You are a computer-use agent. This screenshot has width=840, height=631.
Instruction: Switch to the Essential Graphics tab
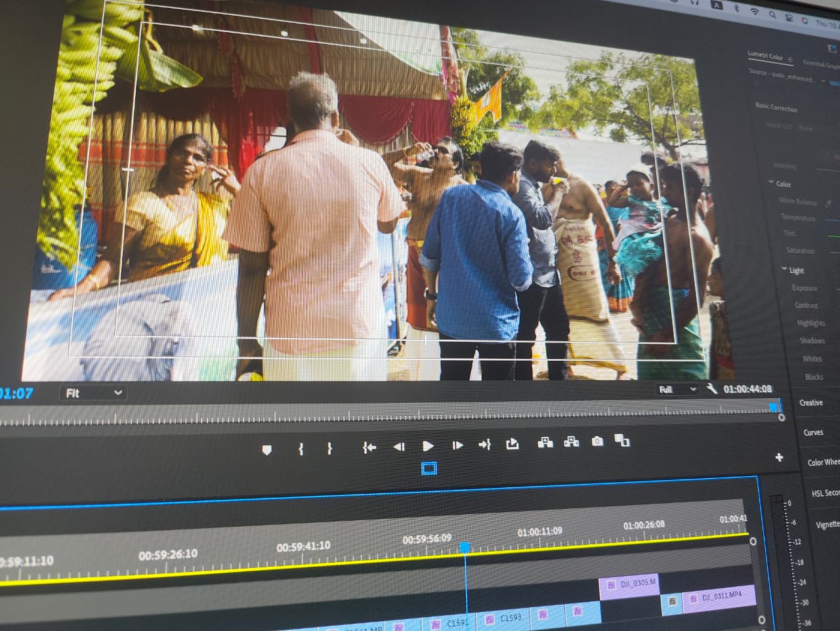[x=820, y=64]
